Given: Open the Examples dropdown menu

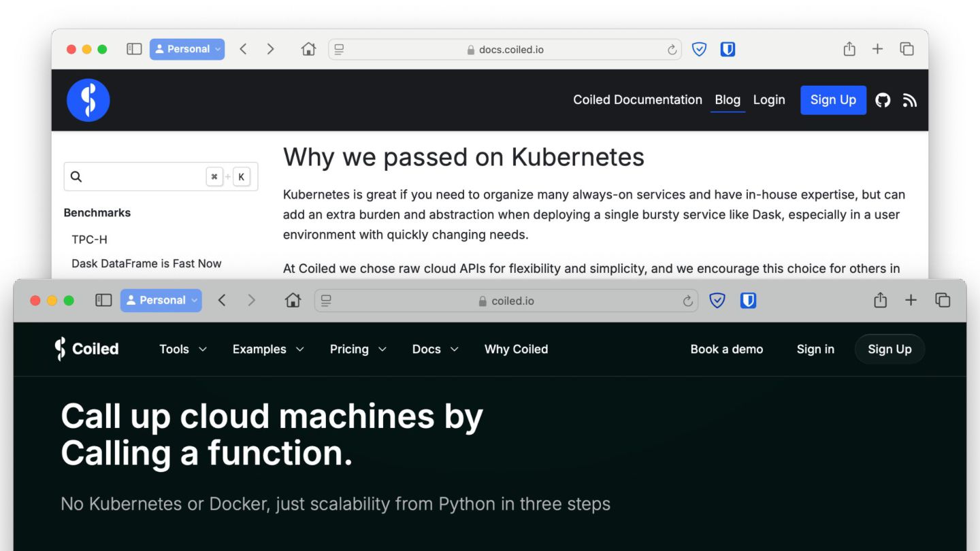Looking at the screenshot, I should (268, 349).
